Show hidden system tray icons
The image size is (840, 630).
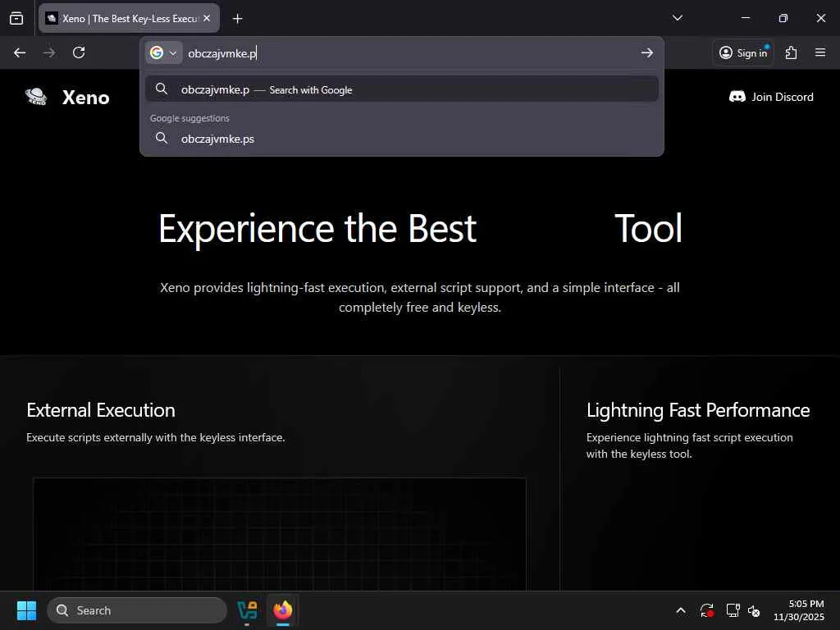click(681, 610)
